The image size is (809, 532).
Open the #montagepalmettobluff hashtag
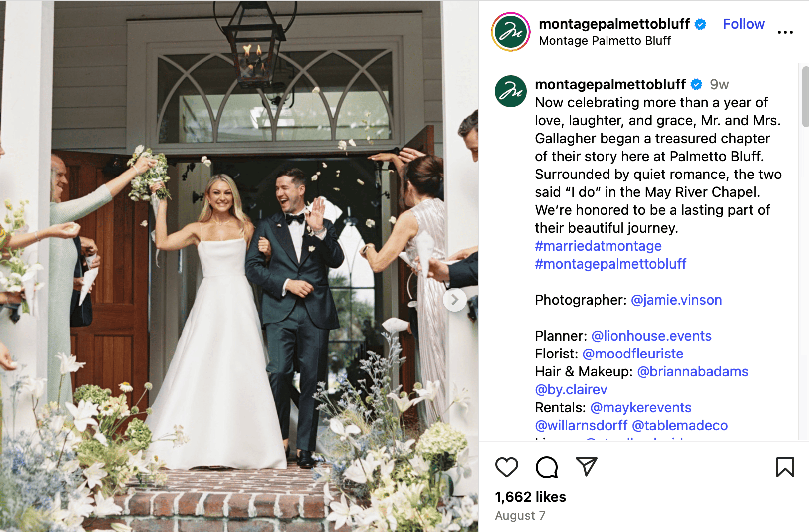[610, 264]
